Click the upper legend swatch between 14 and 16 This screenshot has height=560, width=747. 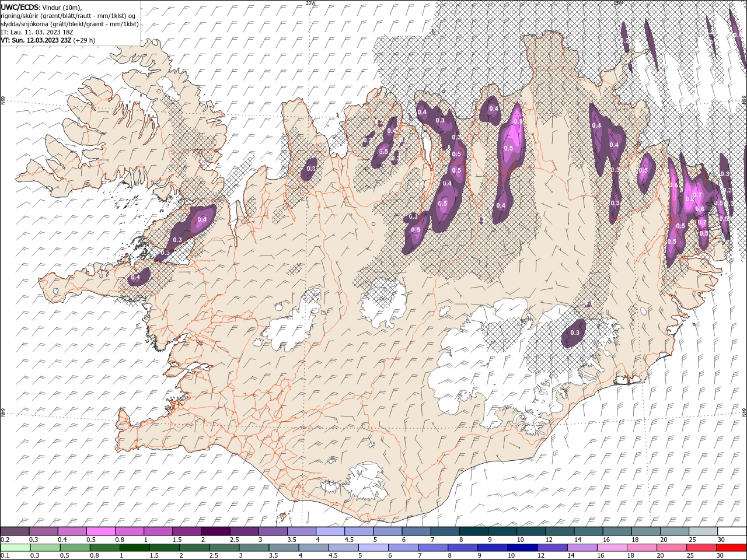click(x=588, y=531)
